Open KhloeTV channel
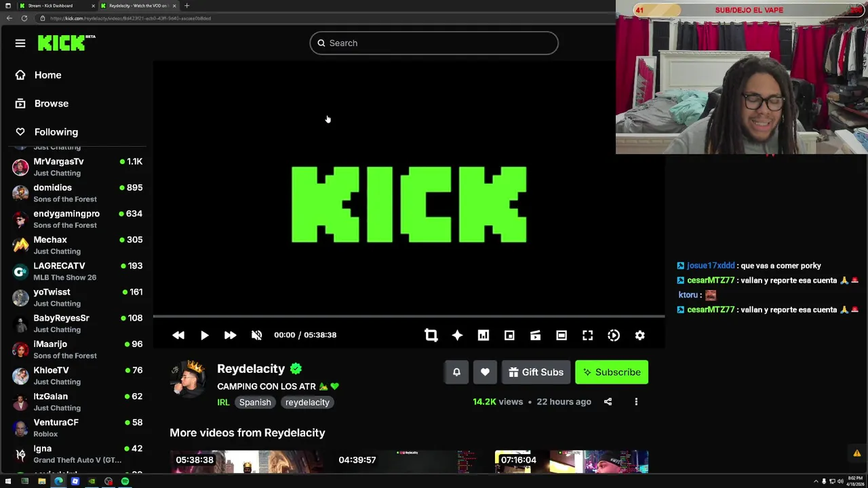 click(76, 375)
